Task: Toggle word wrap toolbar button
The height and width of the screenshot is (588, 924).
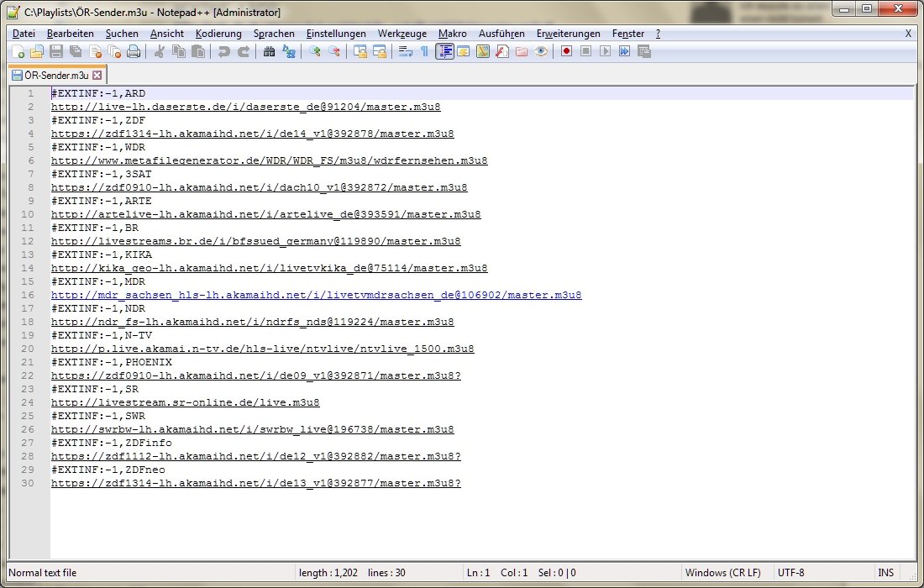Action: pos(406,52)
